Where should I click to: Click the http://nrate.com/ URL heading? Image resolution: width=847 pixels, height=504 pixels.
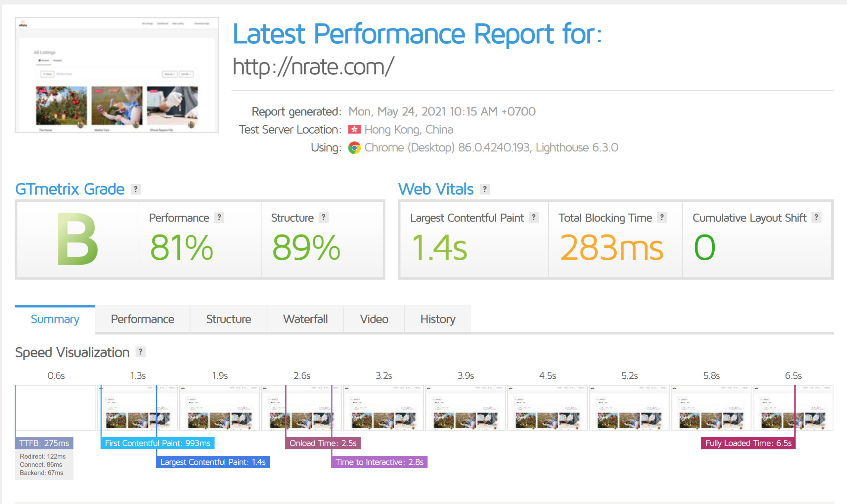(x=313, y=66)
